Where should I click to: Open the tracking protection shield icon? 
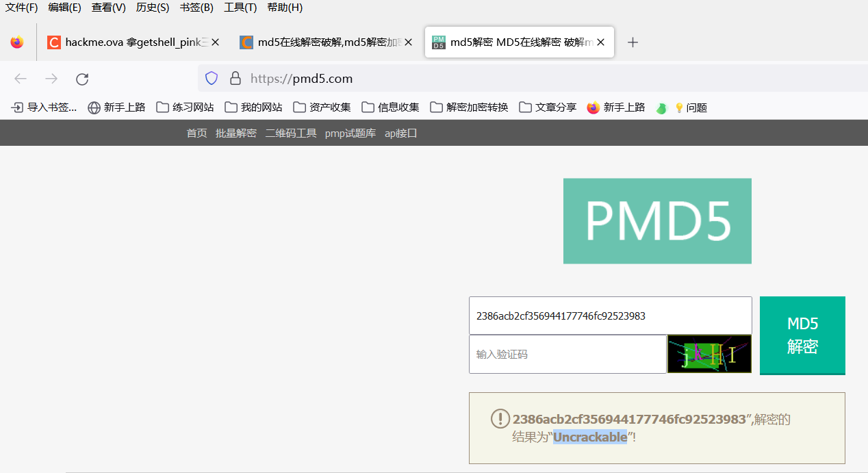pos(211,78)
